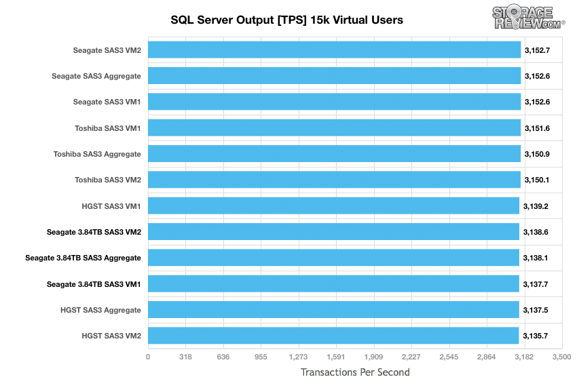Click the 1,909 tick on the x-axis
The height and width of the screenshot is (392, 577).
coord(374,357)
